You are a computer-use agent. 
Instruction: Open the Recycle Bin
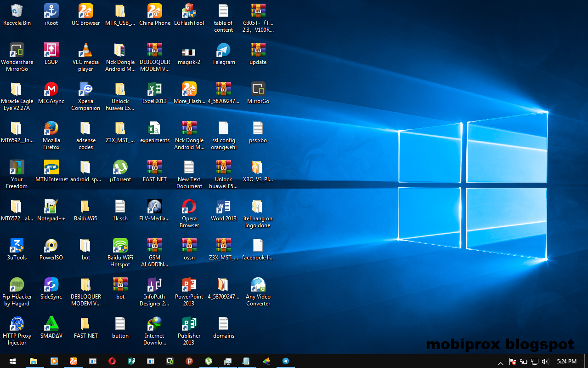point(17,11)
